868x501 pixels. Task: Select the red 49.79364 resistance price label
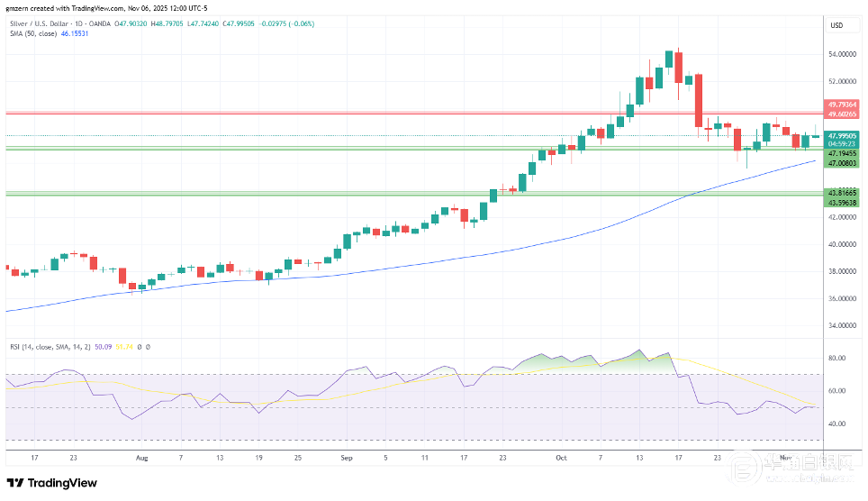click(844, 105)
